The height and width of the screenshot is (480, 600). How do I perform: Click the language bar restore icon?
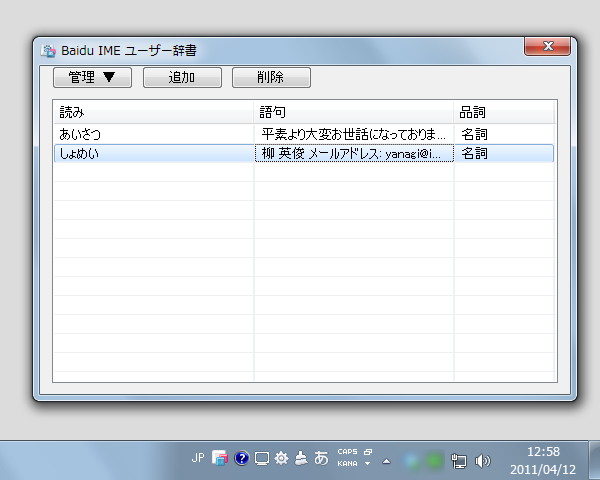[368, 452]
